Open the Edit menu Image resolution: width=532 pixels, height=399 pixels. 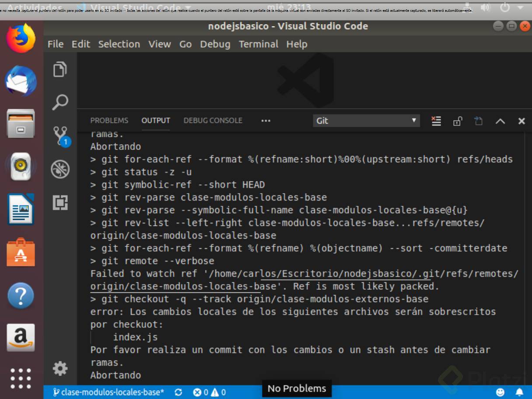pyautogui.click(x=81, y=44)
